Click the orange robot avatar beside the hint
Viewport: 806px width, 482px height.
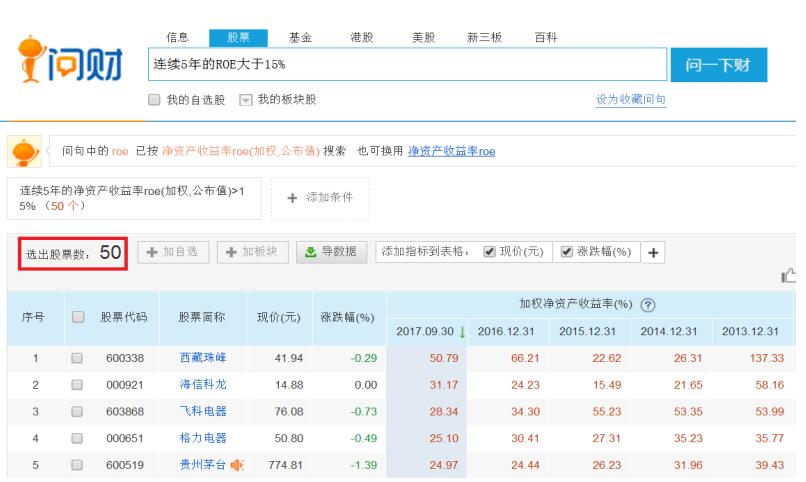24,152
